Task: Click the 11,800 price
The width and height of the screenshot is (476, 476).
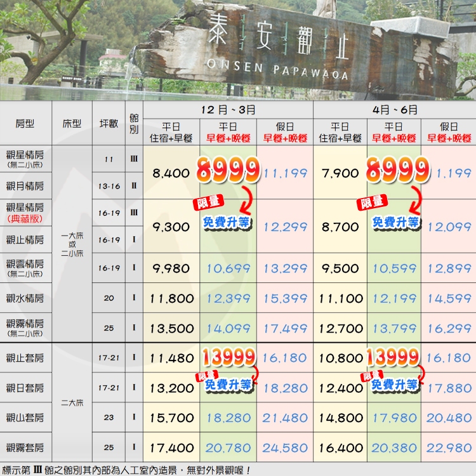Action: point(172,298)
